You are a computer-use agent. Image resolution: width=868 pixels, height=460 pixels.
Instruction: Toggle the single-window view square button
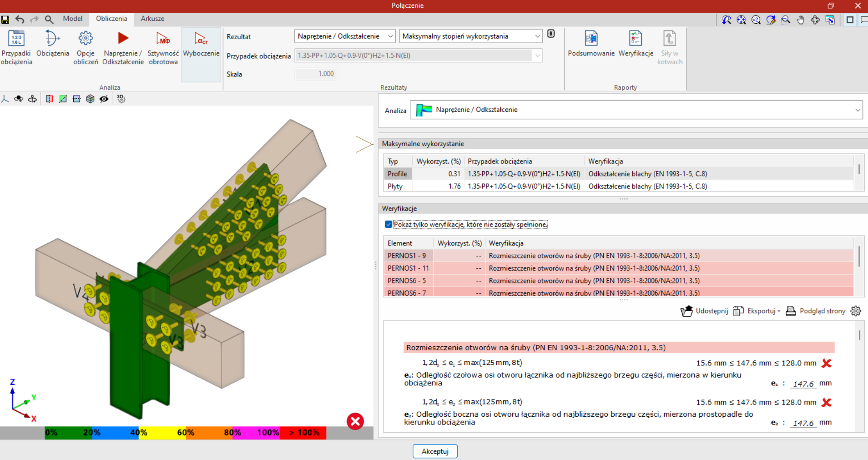pyautogui.click(x=849, y=20)
